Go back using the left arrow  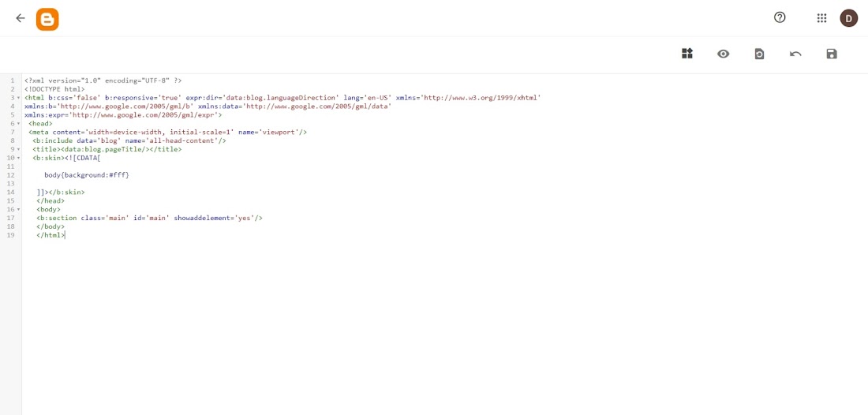coord(21,18)
